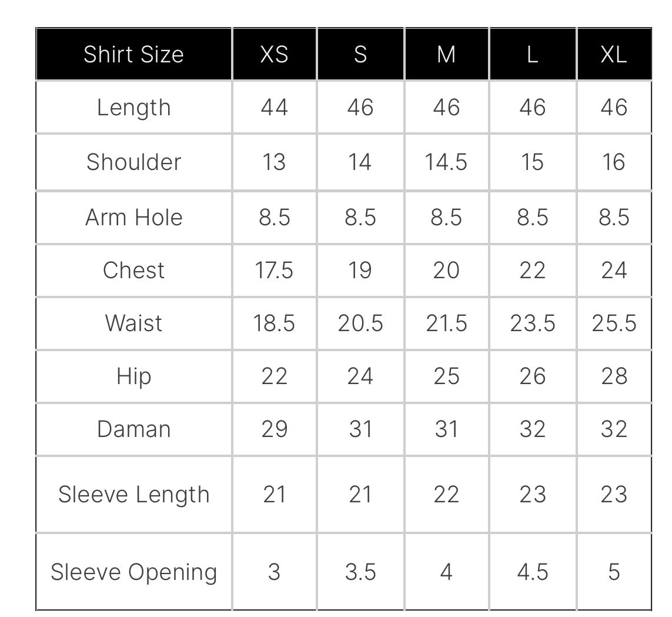Click the Daman value 29 for XS

point(274,429)
